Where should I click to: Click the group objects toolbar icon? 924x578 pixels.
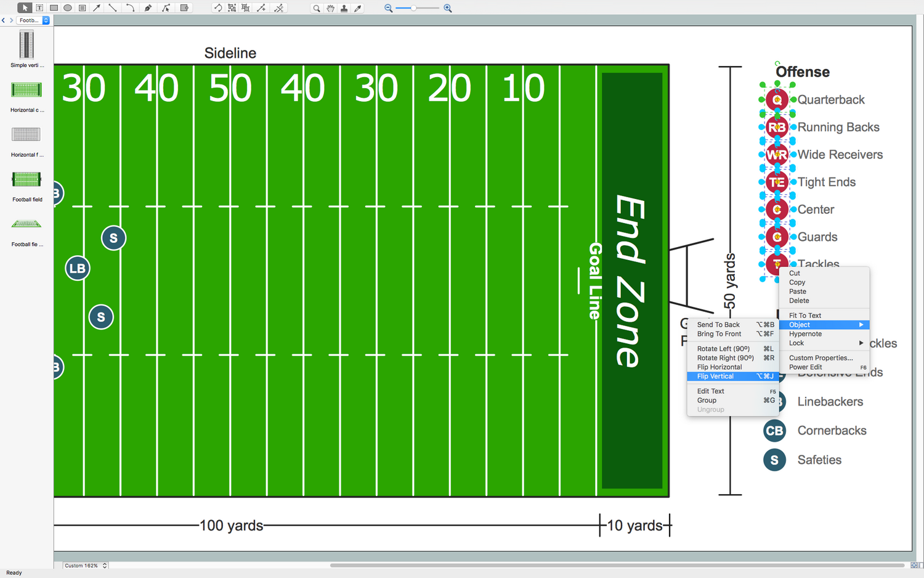point(232,8)
